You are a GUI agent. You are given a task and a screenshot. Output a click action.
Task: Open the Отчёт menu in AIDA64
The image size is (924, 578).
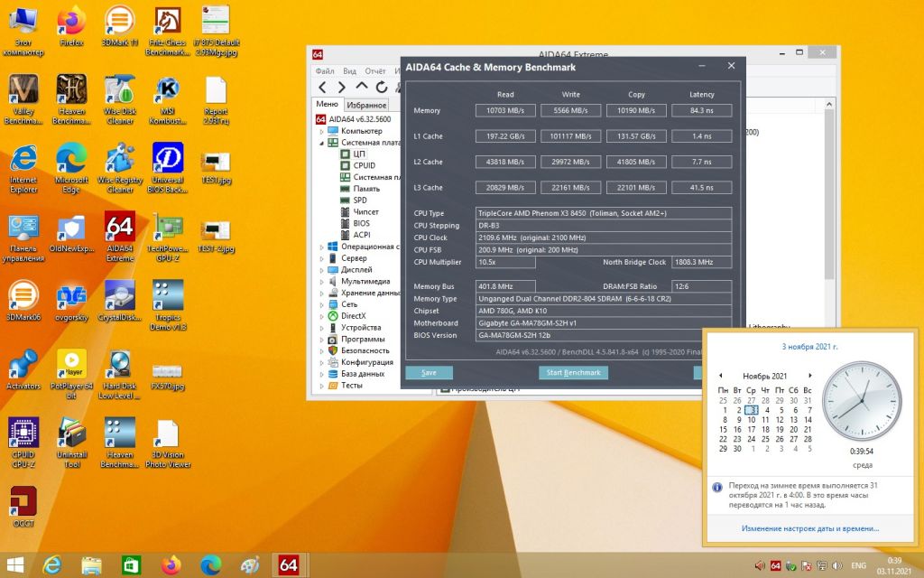[374, 70]
